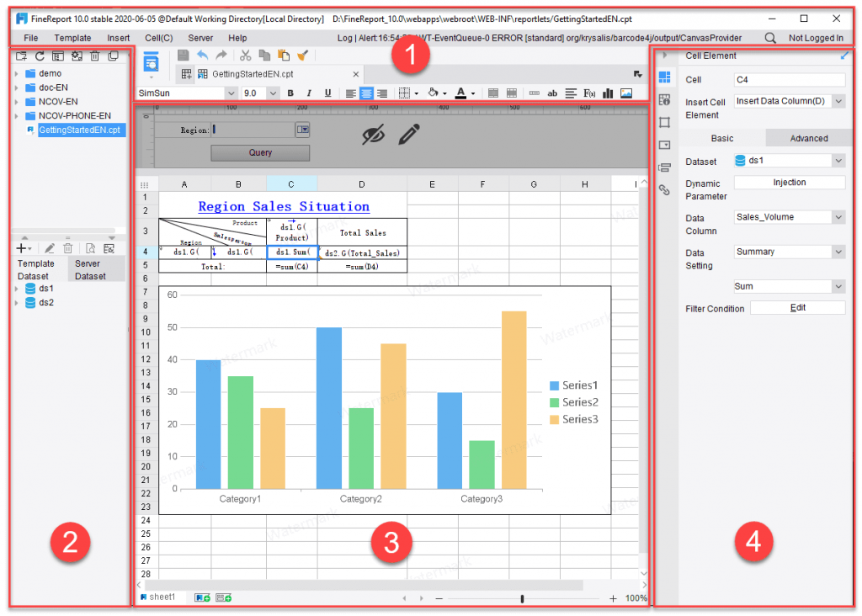
Task: Click the Format Painter brush icon
Action: (x=302, y=56)
